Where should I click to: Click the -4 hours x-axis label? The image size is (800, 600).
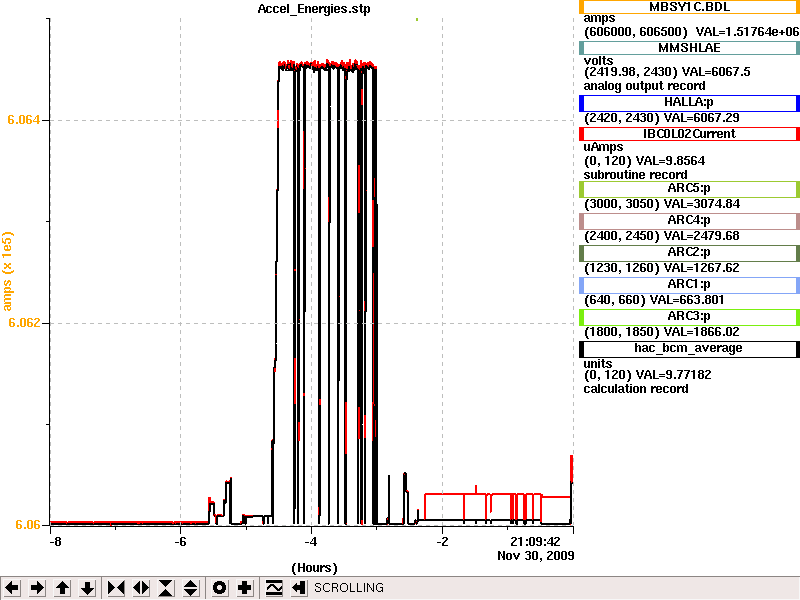[x=311, y=541]
